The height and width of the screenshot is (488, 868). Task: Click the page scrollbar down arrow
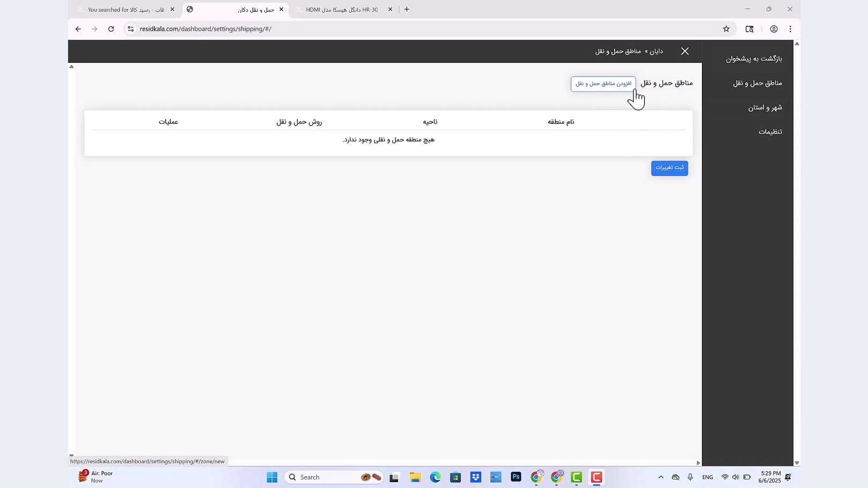pos(797,463)
